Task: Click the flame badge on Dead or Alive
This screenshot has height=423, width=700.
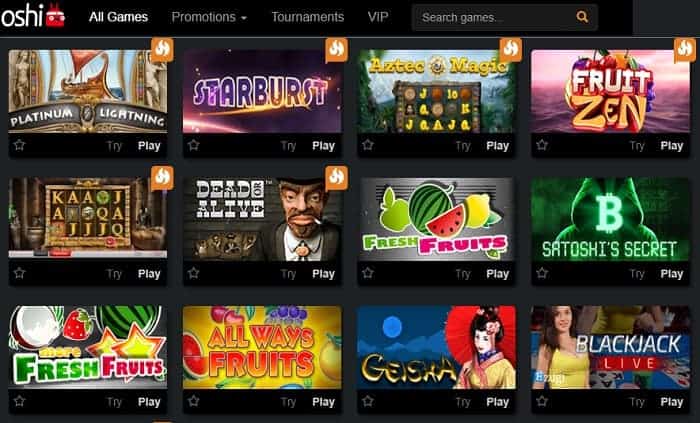Action: (x=336, y=178)
